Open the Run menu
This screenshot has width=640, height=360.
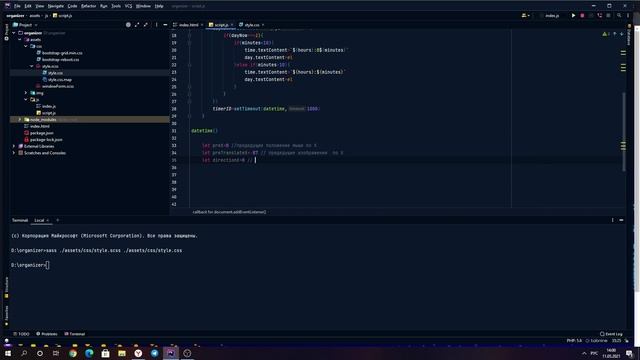pyautogui.click(x=104, y=6)
